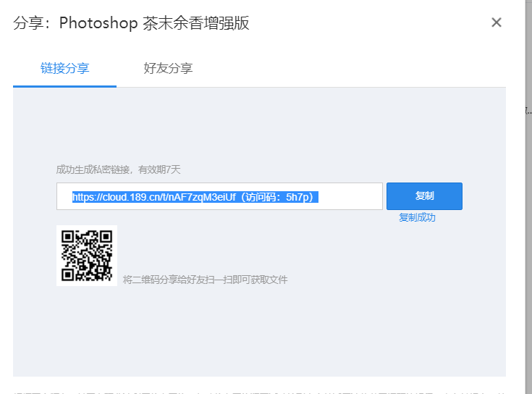Click the blue 复制 button
This screenshot has width=532, height=394.
424,196
